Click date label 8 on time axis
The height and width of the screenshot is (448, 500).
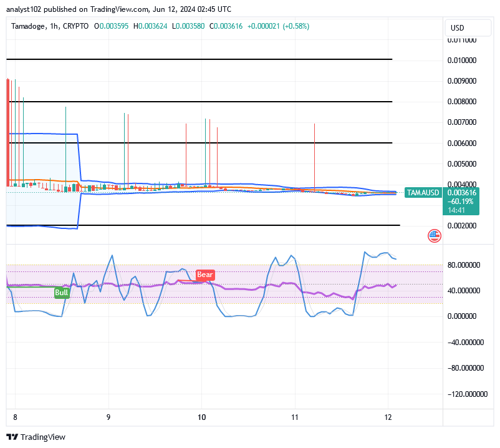[x=15, y=417]
